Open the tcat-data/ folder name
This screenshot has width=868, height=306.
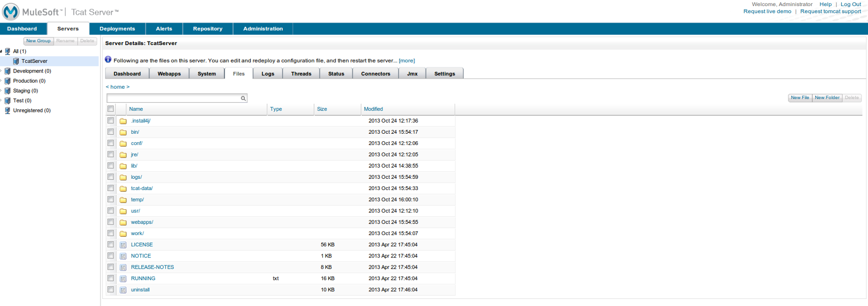point(142,188)
